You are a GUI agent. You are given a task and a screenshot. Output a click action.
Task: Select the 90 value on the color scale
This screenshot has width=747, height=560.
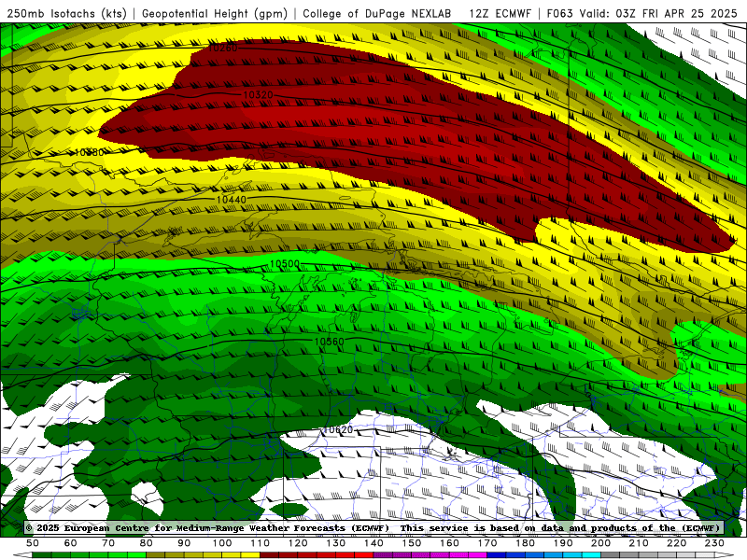pos(184,543)
